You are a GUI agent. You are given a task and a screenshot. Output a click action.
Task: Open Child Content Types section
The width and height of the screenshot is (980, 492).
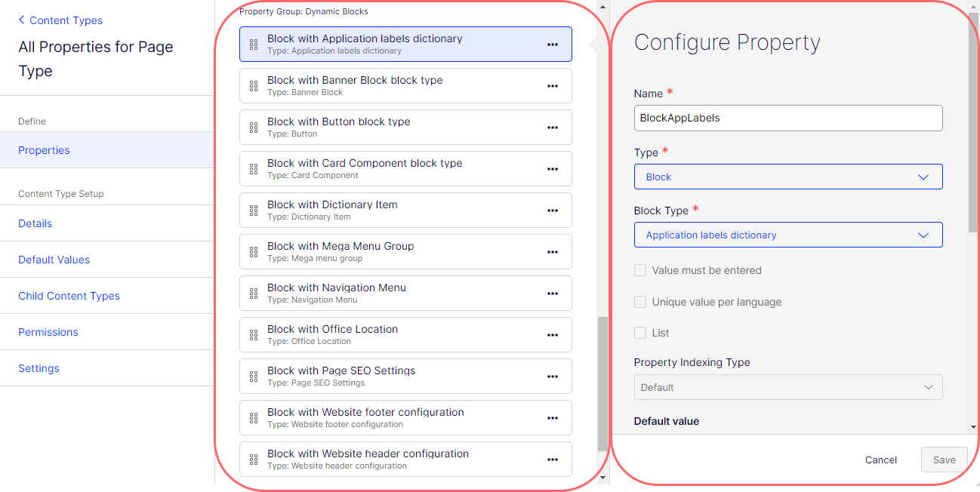pyautogui.click(x=107, y=296)
